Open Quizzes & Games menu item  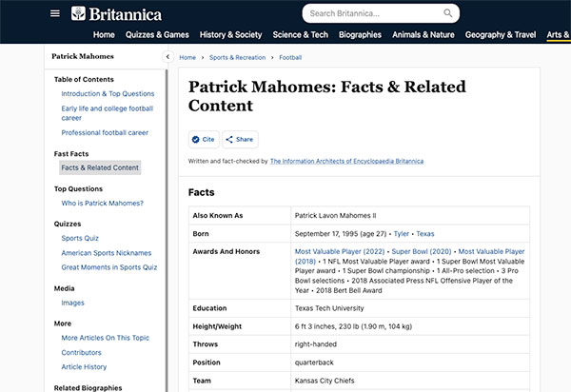(x=157, y=35)
